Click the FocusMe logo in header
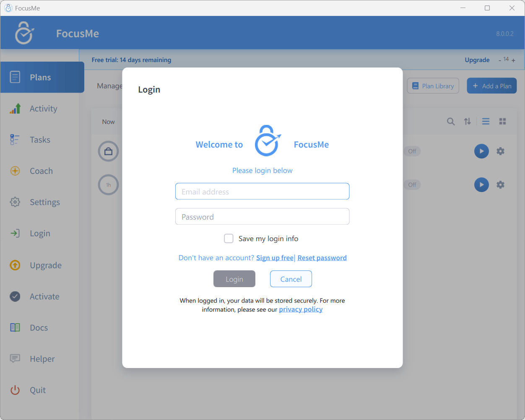The image size is (525, 420). click(25, 33)
